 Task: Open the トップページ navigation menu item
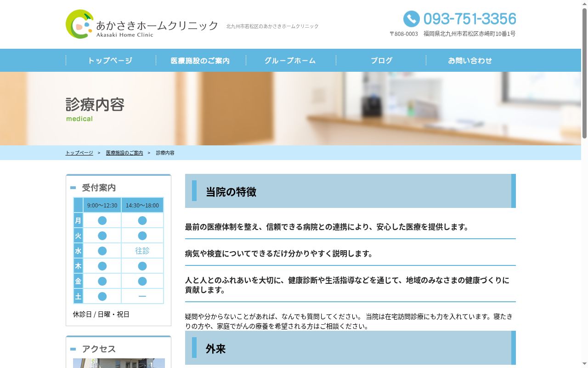click(x=110, y=60)
